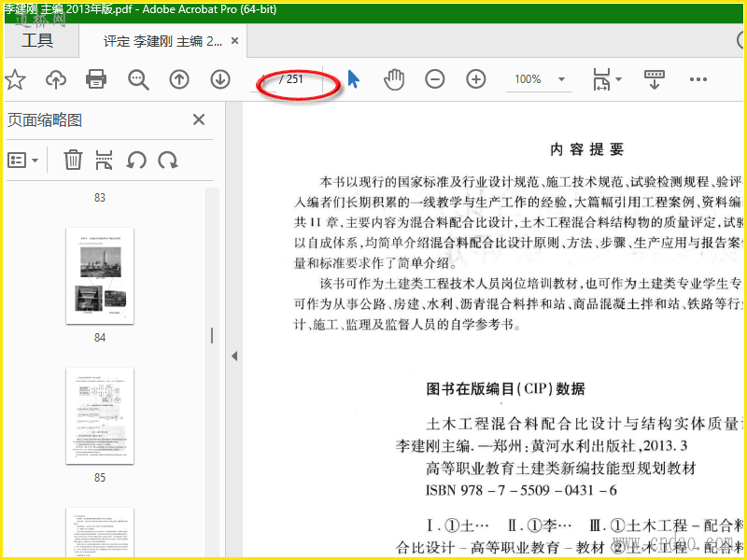
Task: Collapse the navigation pane with left triangle
Action: [x=234, y=357]
